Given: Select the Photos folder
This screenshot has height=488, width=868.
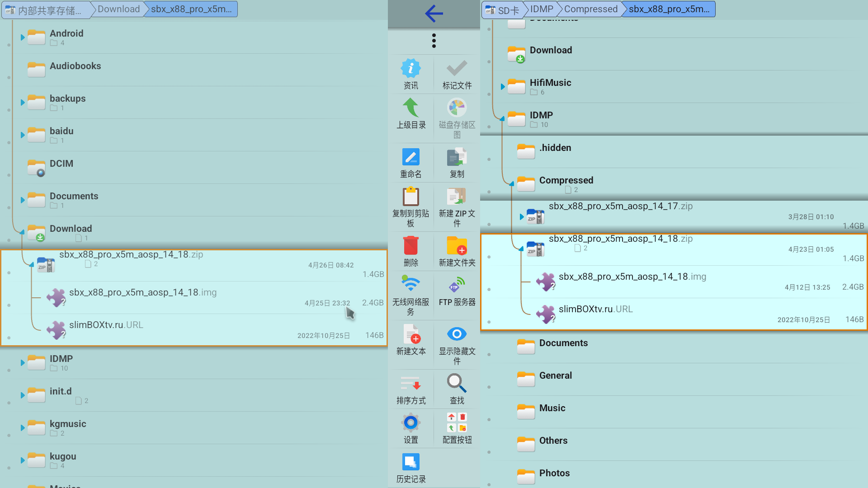Looking at the screenshot, I should pyautogui.click(x=674, y=474).
